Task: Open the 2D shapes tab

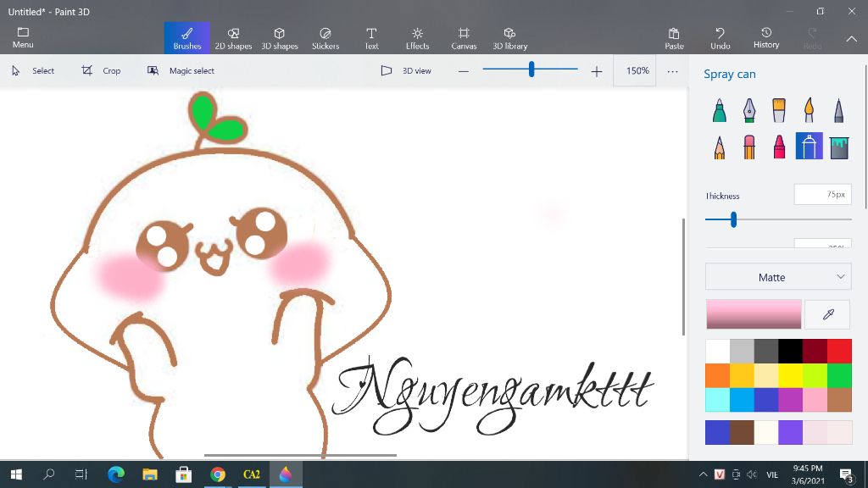Action: pyautogui.click(x=233, y=38)
